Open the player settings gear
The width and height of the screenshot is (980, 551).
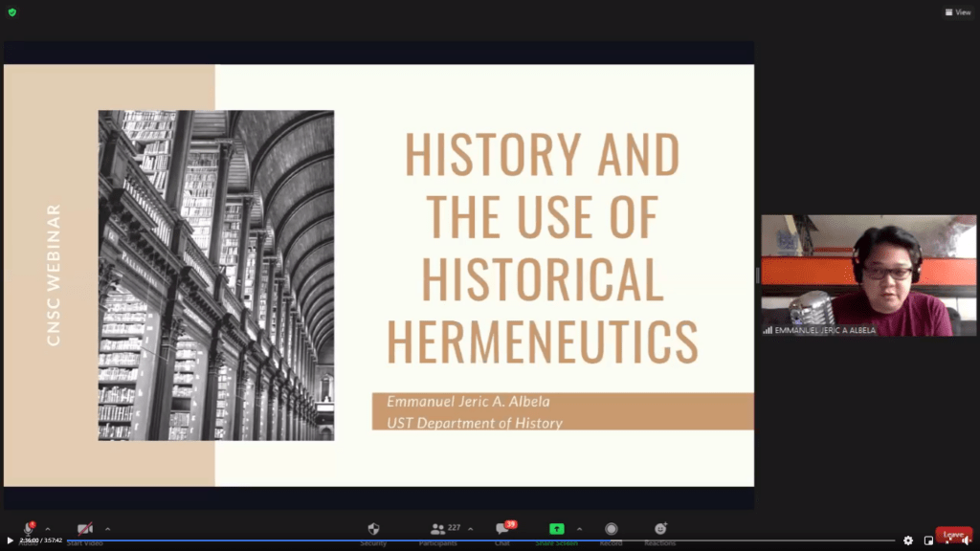click(x=908, y=540)
